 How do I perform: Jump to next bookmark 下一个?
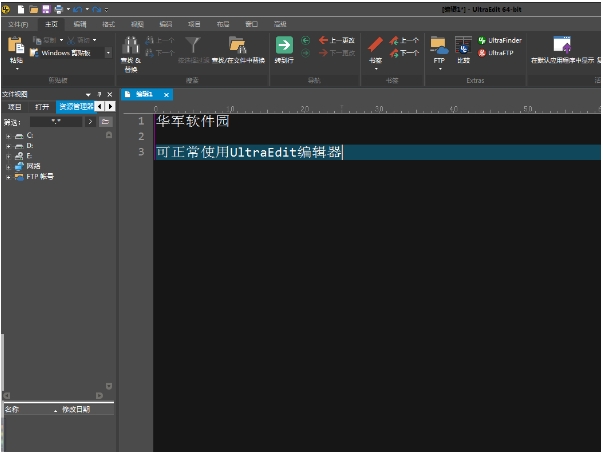[x=403, y=53]
